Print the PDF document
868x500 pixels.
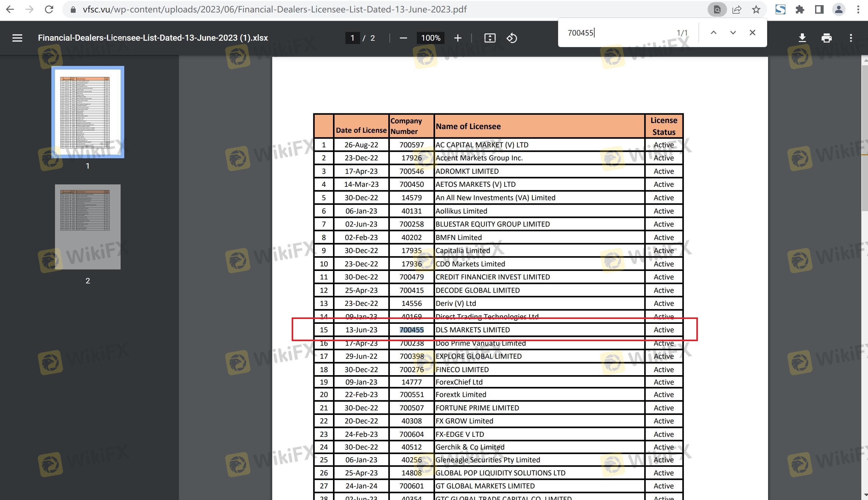(826, 38)
